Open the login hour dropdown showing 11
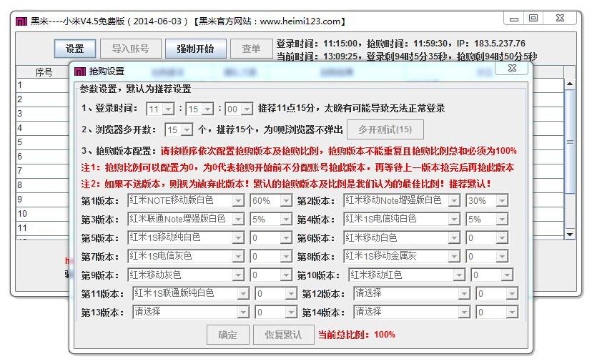592x364 pixels. coord(160,109)
